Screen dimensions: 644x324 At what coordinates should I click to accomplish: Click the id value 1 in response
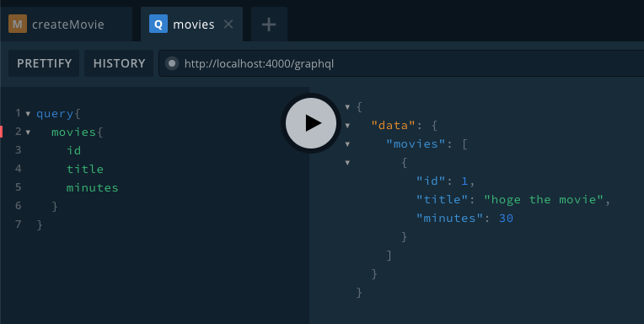click(x=464, y=181)
